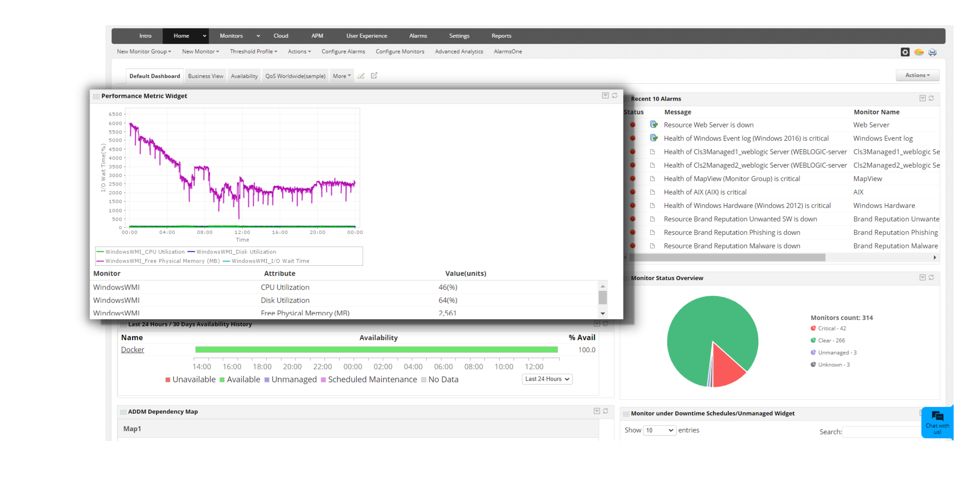
Task: Open the Last 24 Hours time range selector
Action: 547,379
